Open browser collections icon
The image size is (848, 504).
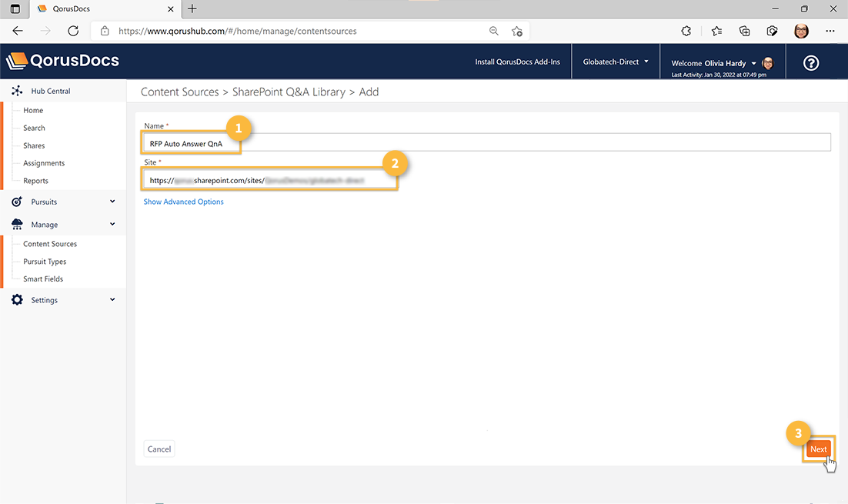[745, 31]
